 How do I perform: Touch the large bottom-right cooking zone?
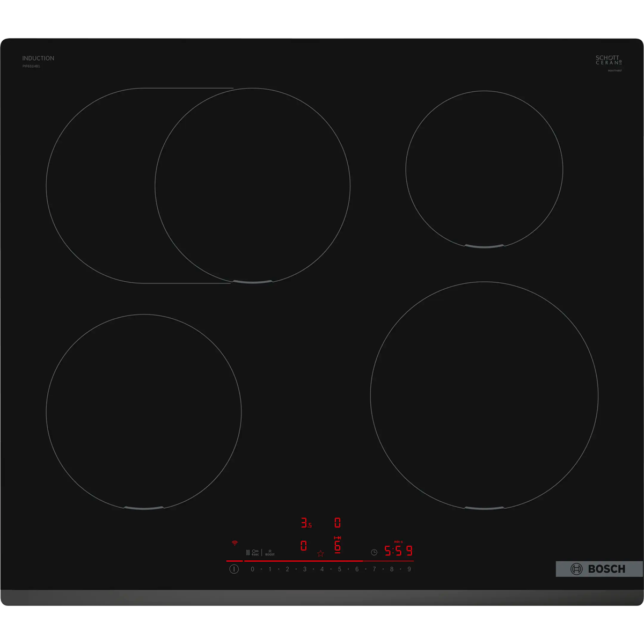point(484,396)
